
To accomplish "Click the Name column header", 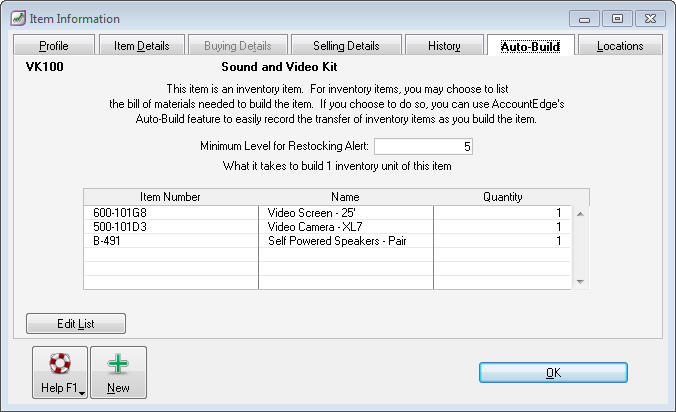I will [x=345, y=197].
